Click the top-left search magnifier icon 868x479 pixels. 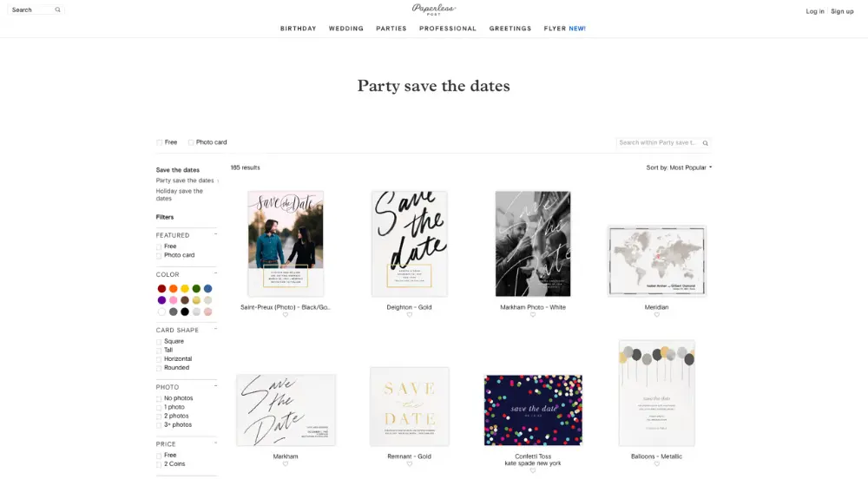point(57,10)
